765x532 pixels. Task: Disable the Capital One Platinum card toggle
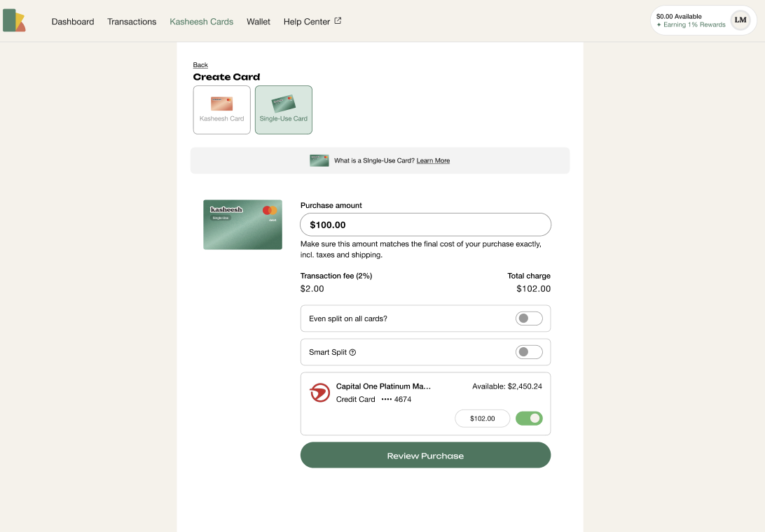click(529, 419)
